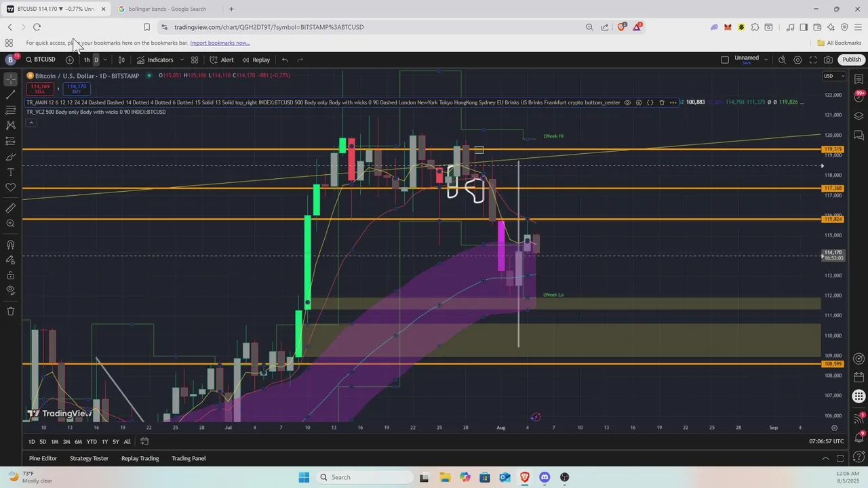Click the red SELL price button
Image resolution: width=868 pixels, height=488 pixels.
[40, 89]
